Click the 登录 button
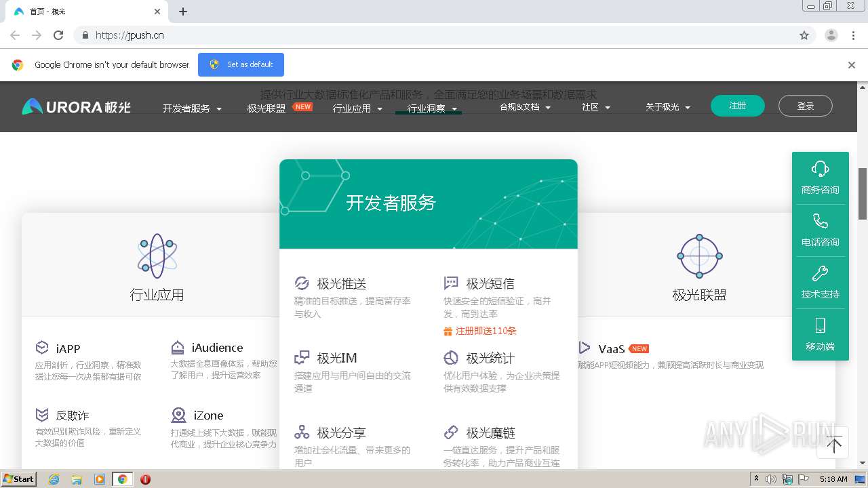The width and height of the screenshot is (868, 488). click(x=806, y=106)
